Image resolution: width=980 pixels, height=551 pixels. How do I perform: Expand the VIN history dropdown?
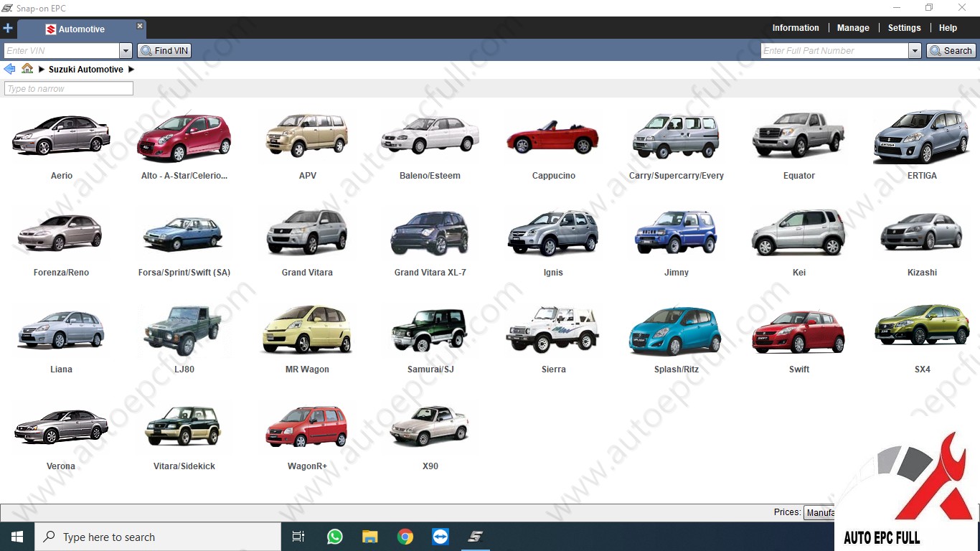tap(126, 51)
